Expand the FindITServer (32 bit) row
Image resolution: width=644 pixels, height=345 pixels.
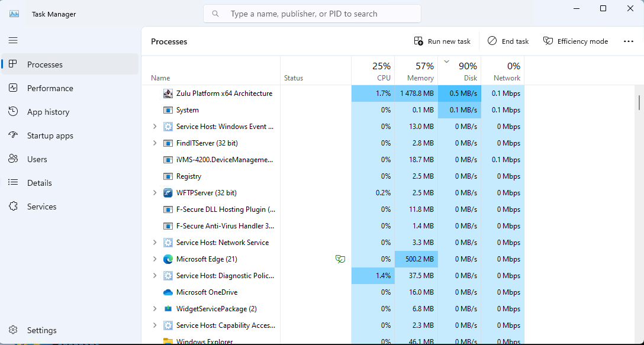155,143
